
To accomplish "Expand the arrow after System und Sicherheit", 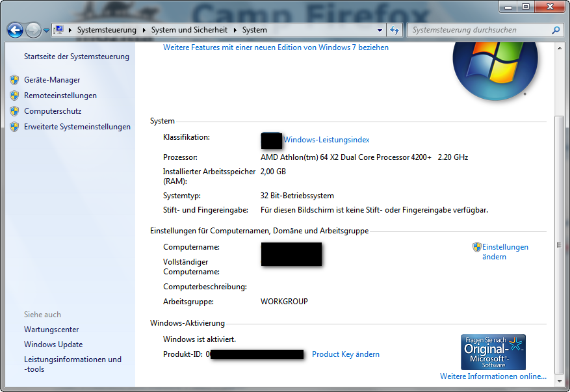I will coord(235,30).
